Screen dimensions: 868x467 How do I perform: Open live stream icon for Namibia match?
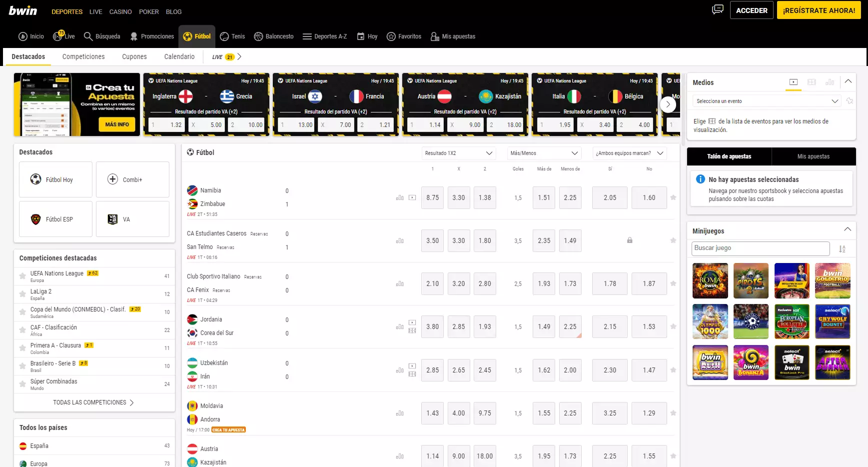point(412,197)
